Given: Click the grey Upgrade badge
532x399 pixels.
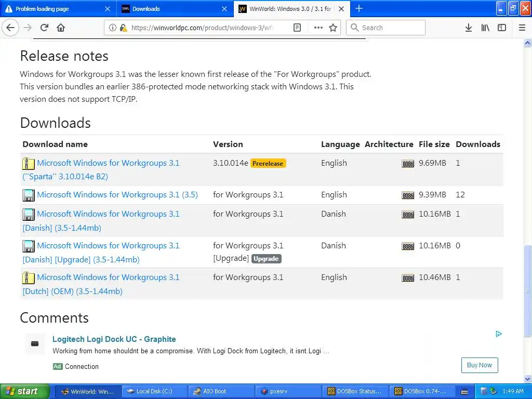Looking at the screenshot, I should click(266, 259).
